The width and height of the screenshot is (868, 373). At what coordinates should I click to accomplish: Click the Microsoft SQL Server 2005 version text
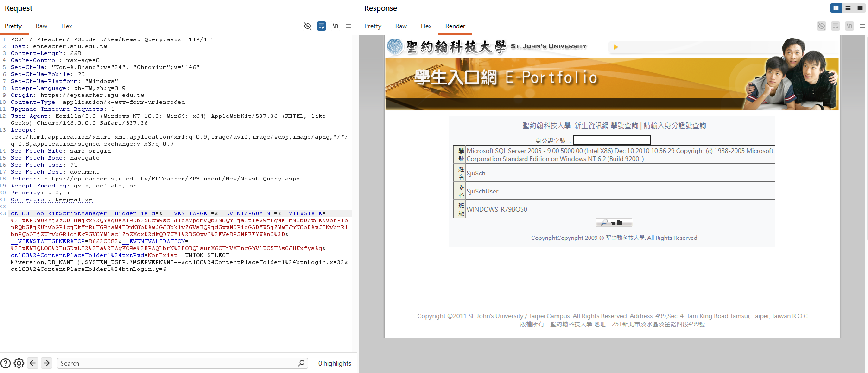620,154
